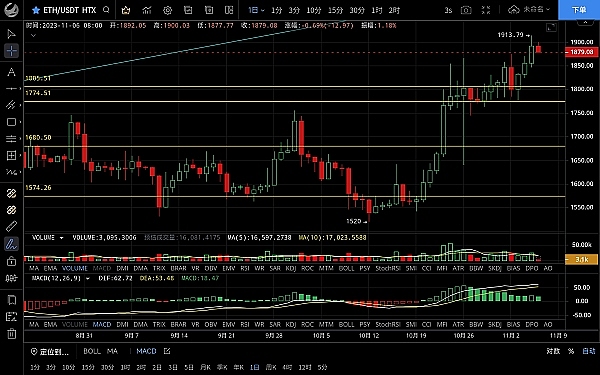Expand the MACD(12,26,9) settings dropdown

87,278
